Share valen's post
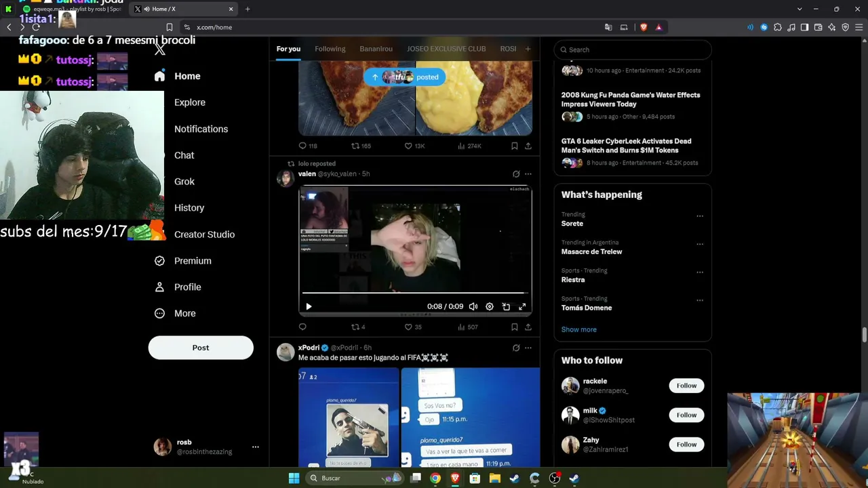This screenshot has height=488, width=868. pyautogui.click(x=528, y=327)
